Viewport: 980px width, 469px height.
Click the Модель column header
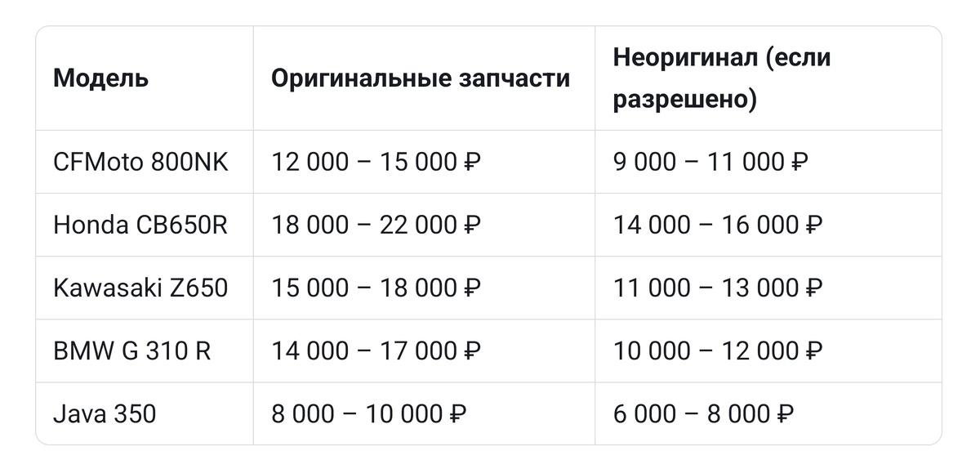pos(101,79)
